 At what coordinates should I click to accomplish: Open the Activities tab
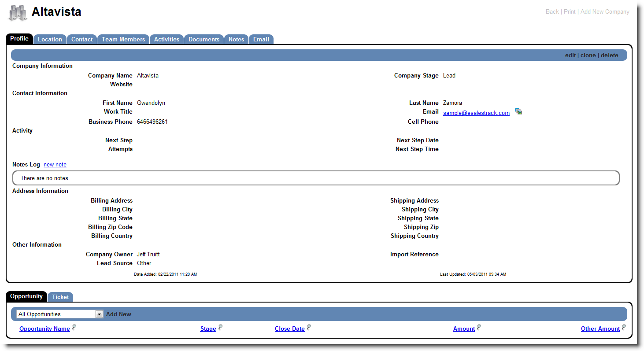point(167,39)
